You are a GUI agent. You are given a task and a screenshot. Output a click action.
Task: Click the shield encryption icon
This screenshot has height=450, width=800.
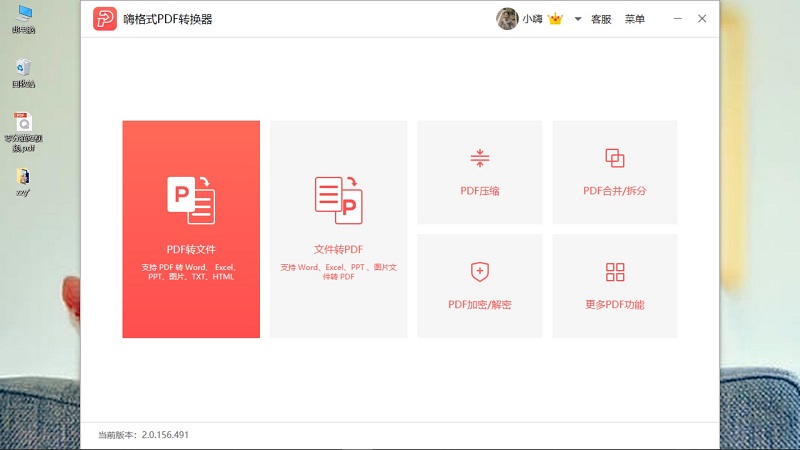click(480, 272)
